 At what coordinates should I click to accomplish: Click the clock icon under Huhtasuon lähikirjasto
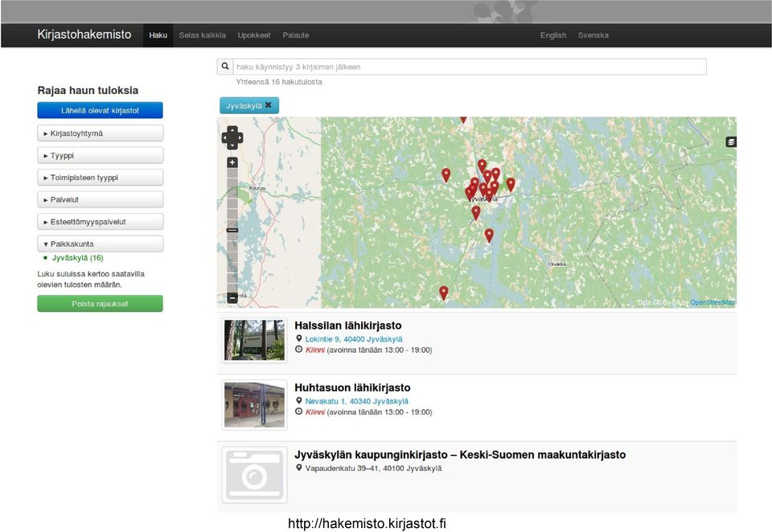pyautogui.click(x=298, y=411)
